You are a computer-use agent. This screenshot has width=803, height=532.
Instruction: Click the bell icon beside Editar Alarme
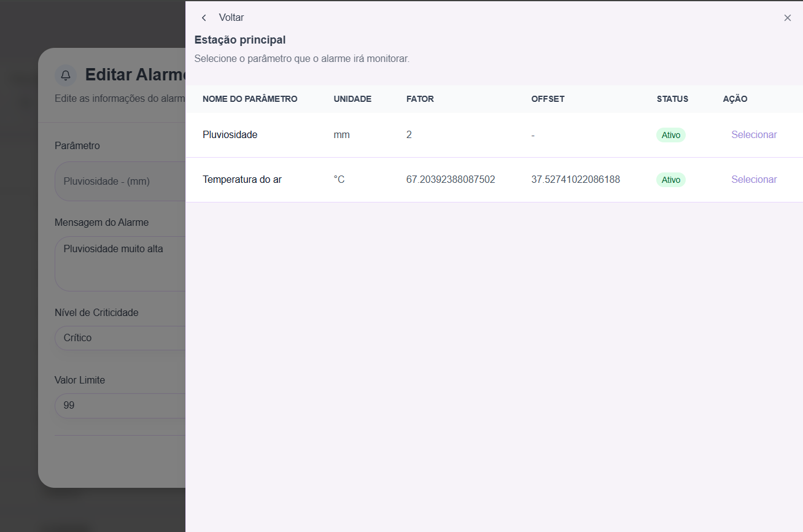[66, 75]
